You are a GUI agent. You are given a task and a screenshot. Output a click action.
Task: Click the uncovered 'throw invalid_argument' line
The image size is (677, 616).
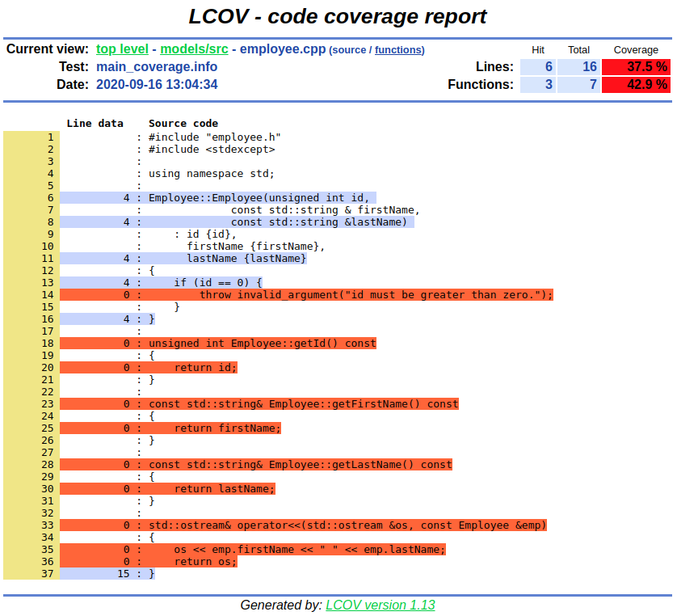coord(376,294)
